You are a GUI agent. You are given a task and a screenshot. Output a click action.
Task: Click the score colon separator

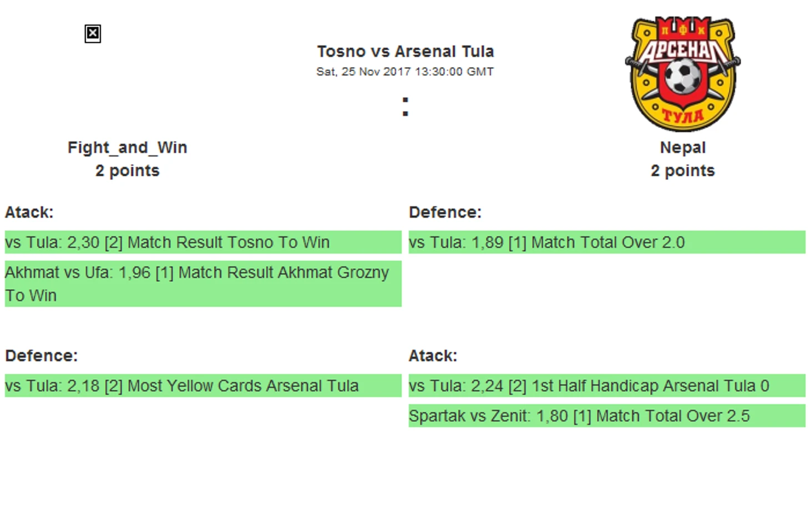coord(406,107)
